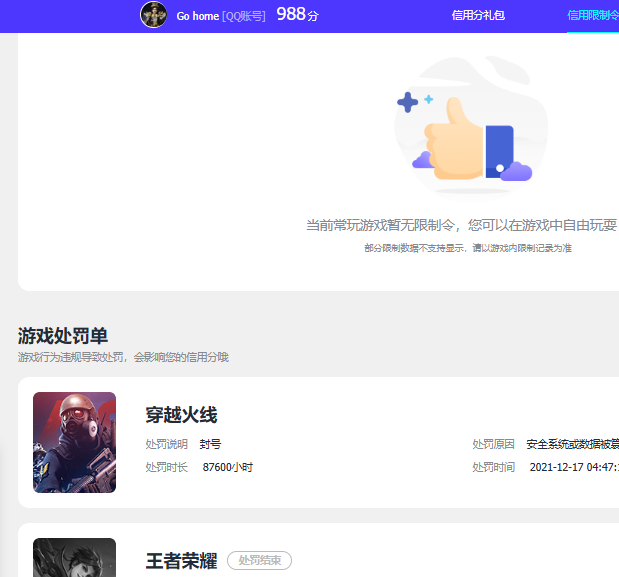Click the [QQ账号] account type label
This screenshot has width=619, height=577.
point(244,16)
